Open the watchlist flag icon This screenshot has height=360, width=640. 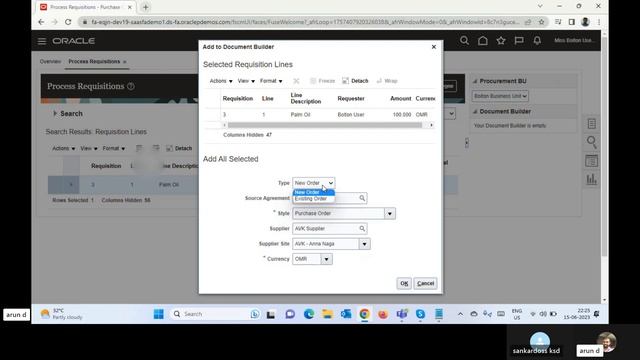[519, 40]
